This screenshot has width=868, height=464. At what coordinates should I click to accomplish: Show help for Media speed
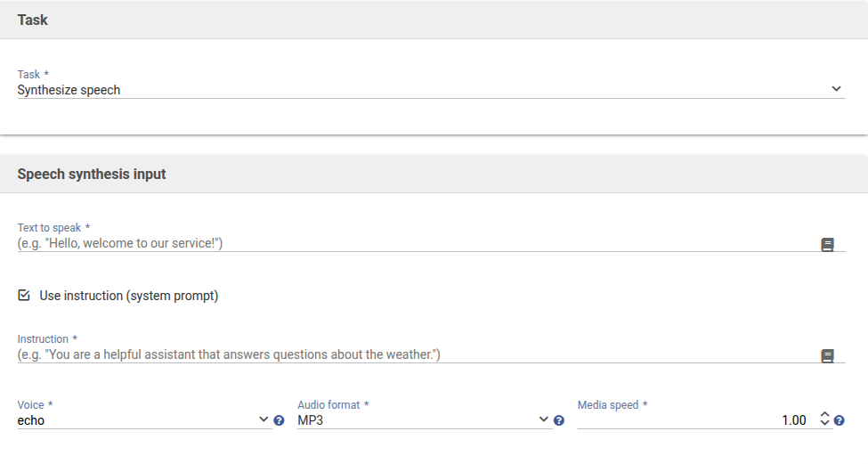(839, 420)
